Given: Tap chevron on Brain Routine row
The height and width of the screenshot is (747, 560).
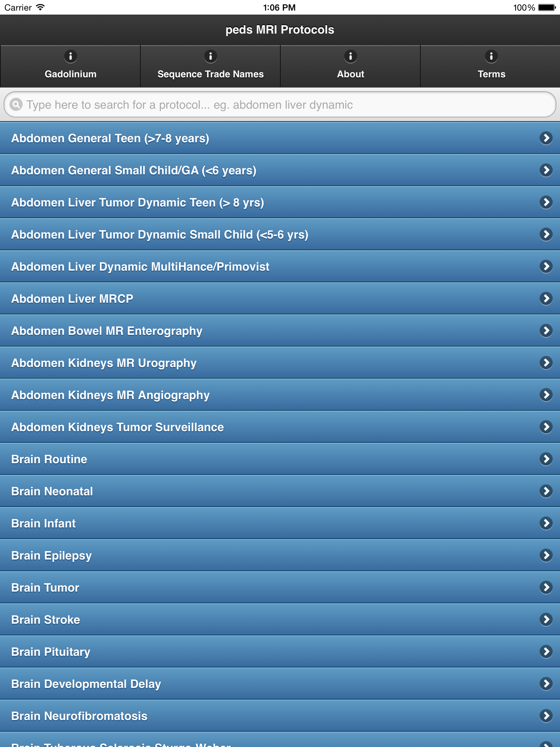Looking at the screenshot, I should coord(546,459).
